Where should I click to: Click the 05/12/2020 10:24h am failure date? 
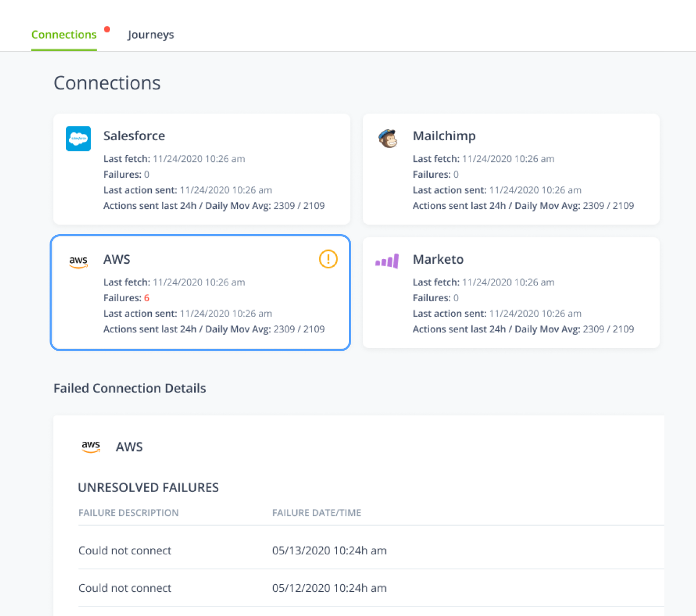tap(330, 588)
